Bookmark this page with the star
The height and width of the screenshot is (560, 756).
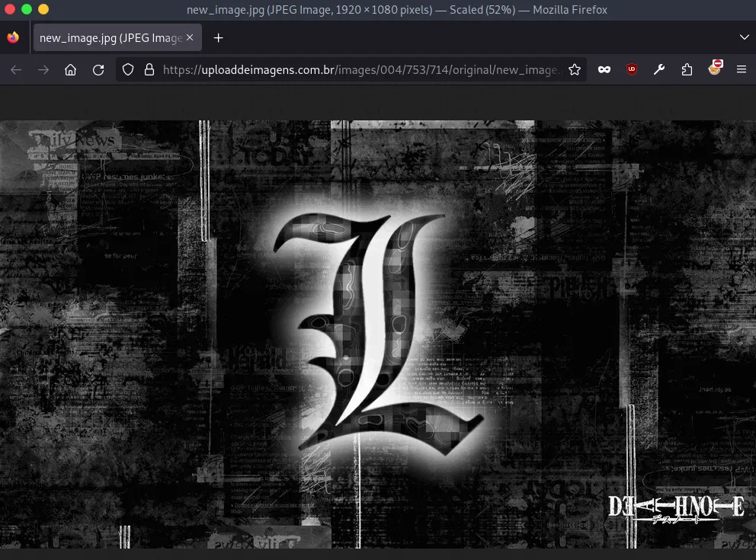click(575, 69)
